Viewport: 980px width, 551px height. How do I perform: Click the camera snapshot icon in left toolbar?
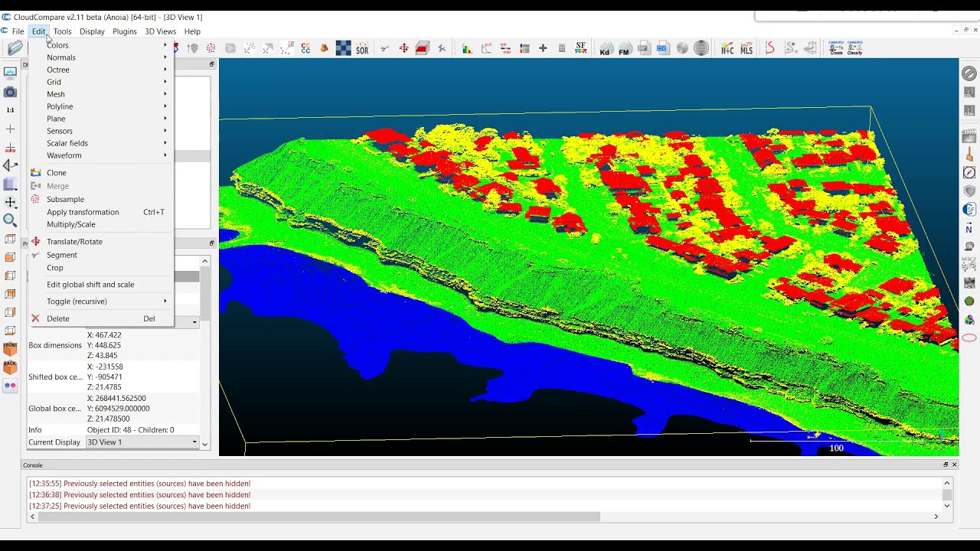coord(10,92)
